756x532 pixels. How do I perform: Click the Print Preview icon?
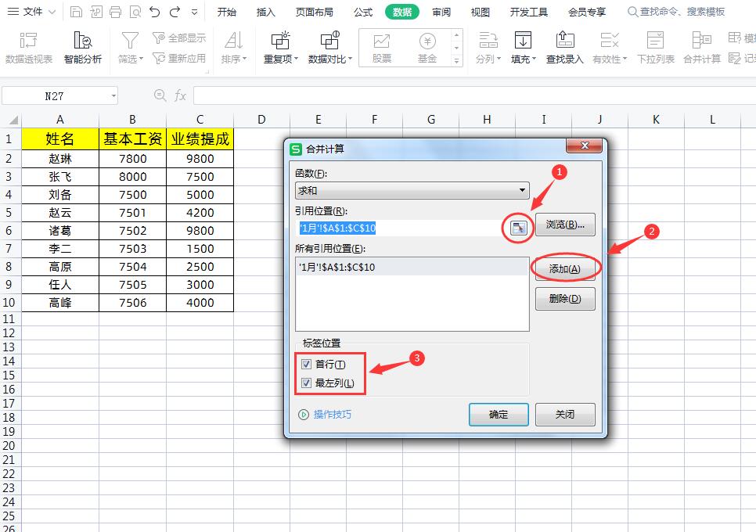pyautogui.click(x=135, y=12)
